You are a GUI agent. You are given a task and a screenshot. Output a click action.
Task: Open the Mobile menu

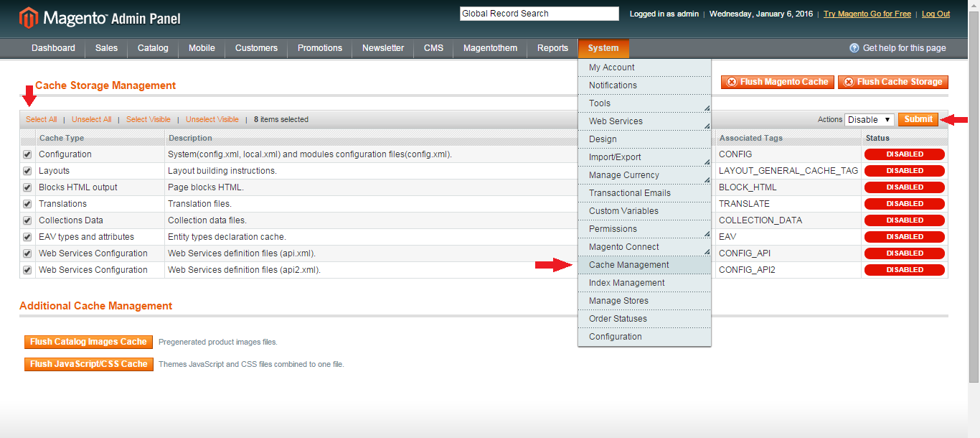click(202, 48)
